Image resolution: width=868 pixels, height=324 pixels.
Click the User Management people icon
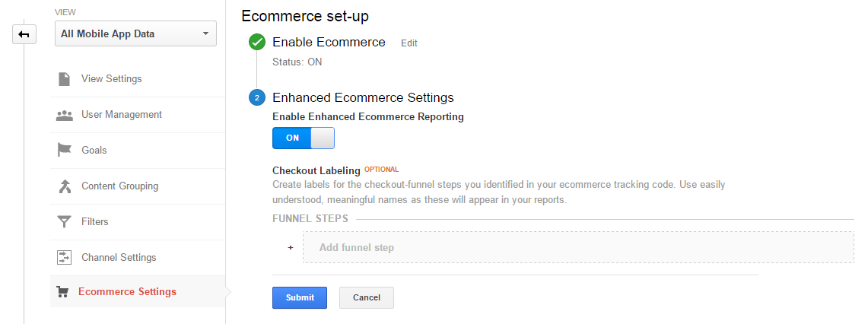65,115
